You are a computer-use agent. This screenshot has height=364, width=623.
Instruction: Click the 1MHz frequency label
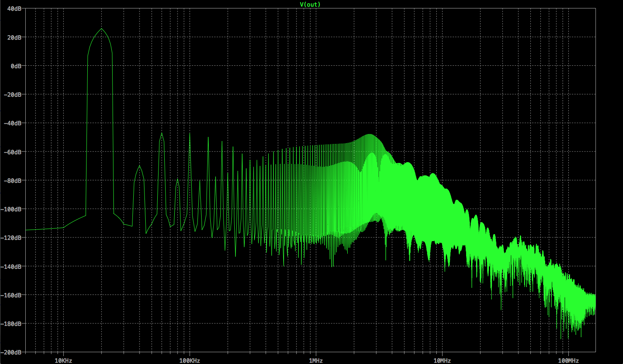(x=316, y=360)
